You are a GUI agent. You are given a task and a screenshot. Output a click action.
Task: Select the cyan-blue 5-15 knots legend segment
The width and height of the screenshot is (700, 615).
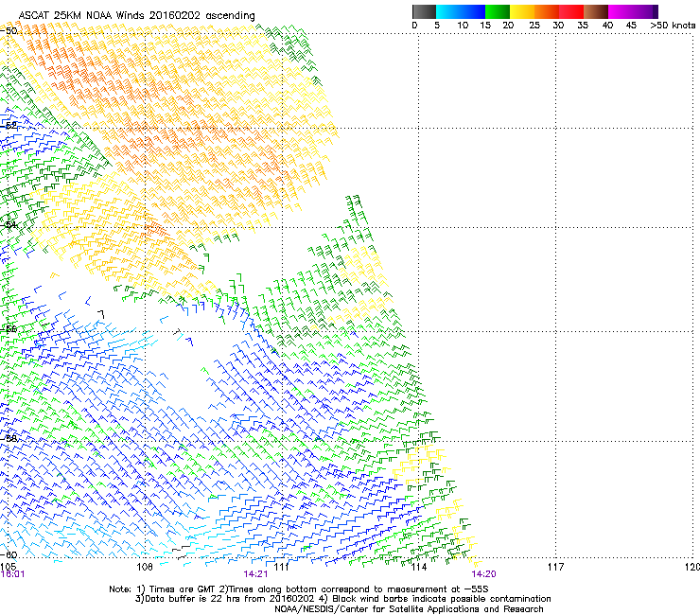(x=461, y=11)
